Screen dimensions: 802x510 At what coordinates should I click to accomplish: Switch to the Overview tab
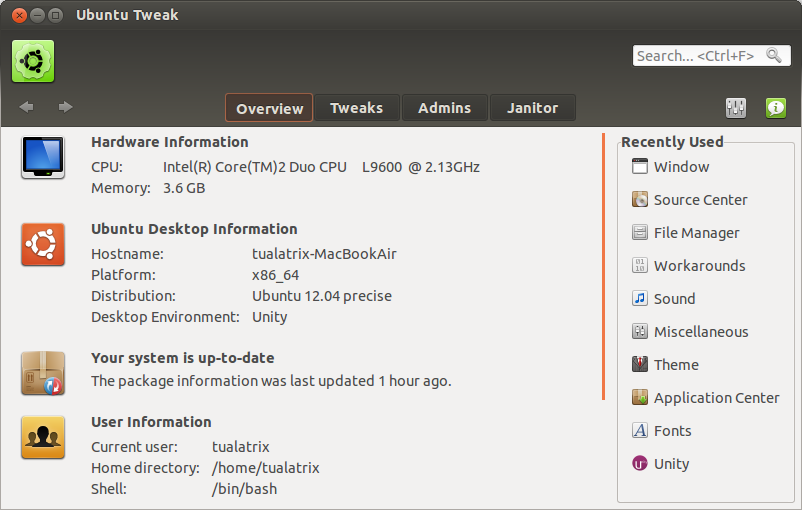(x=269, y=108)
